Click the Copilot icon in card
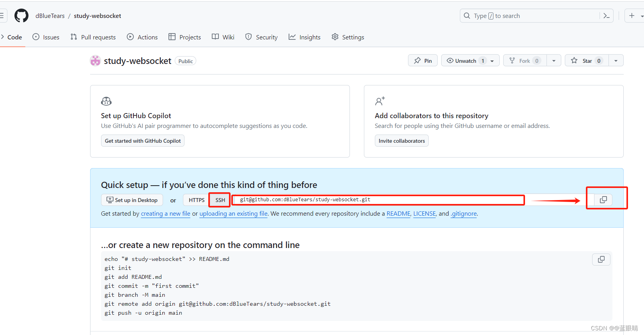The width and height of the screenshot is (644, 335). click(x=106, y=101)
